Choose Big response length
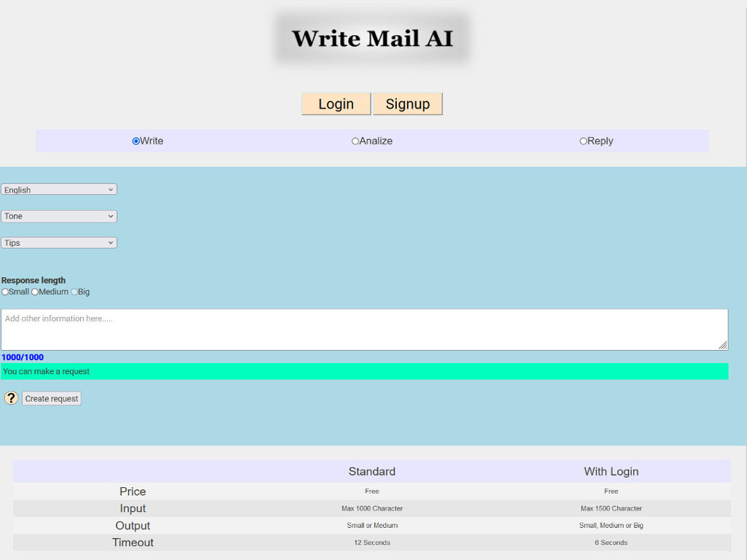 [x=74, y=292]
